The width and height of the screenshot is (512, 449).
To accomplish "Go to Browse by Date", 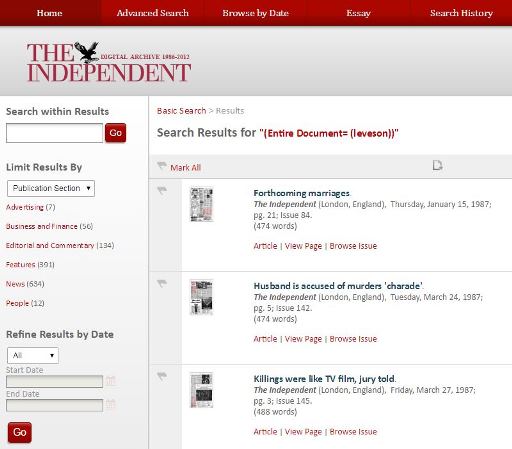I will click(x=255, y=13).
